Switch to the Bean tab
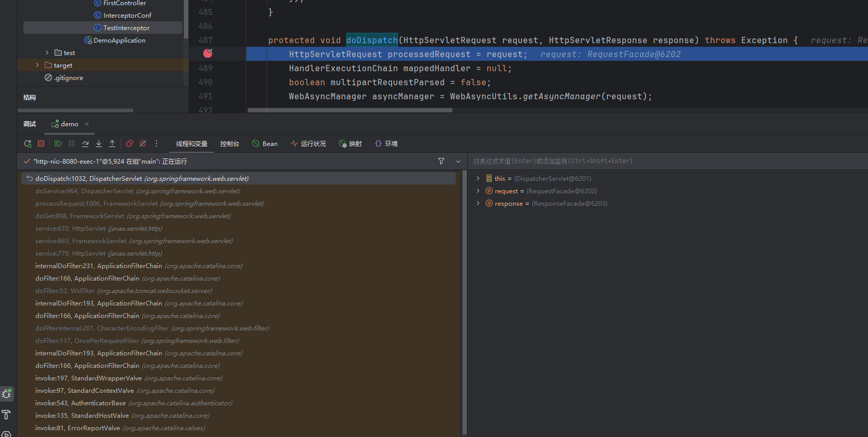Viewport: 868px width, 437px height. tap(265, 144)
